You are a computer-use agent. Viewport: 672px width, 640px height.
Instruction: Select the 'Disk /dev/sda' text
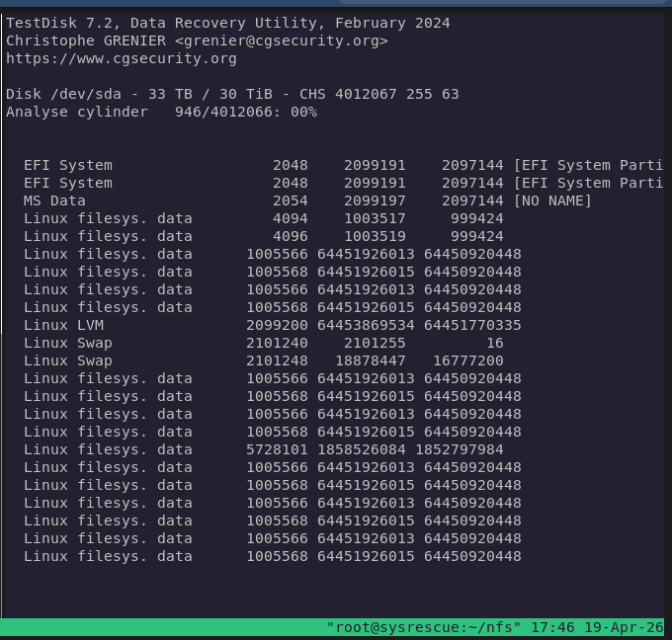point(63,94)
